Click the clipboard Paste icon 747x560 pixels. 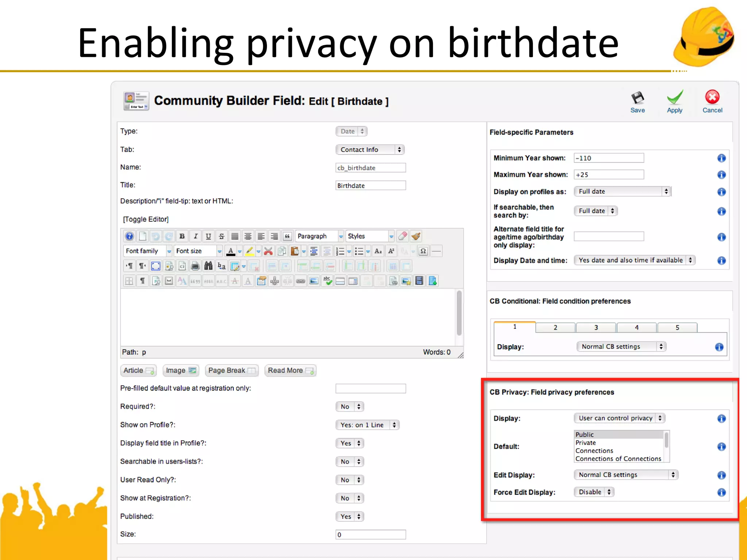295,251
